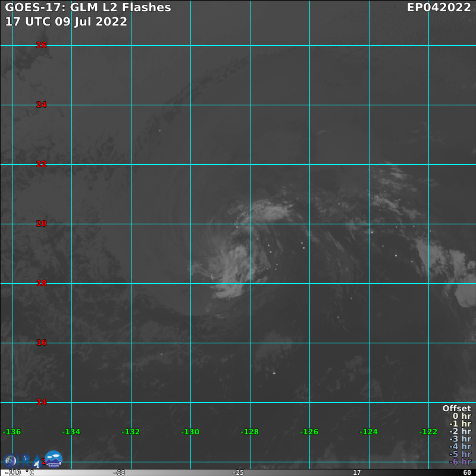Select the 0 hr offset legend entry
Viewport: 476px width, 476px height.
(462, 416)
